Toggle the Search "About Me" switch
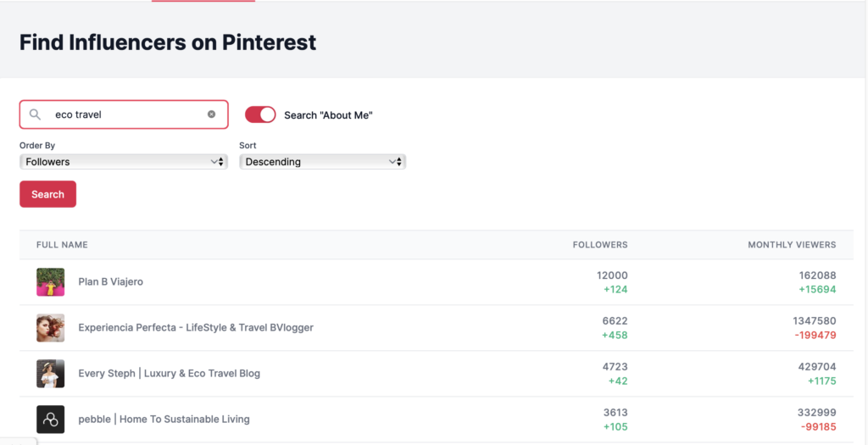Image resolution: width=868 pixels, height=445 pixels. (x=260, y=114)
